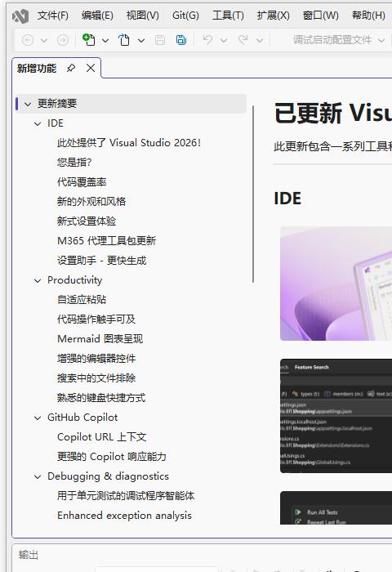Collapse the GitHub Copilot section chevron

pos(38,418)
